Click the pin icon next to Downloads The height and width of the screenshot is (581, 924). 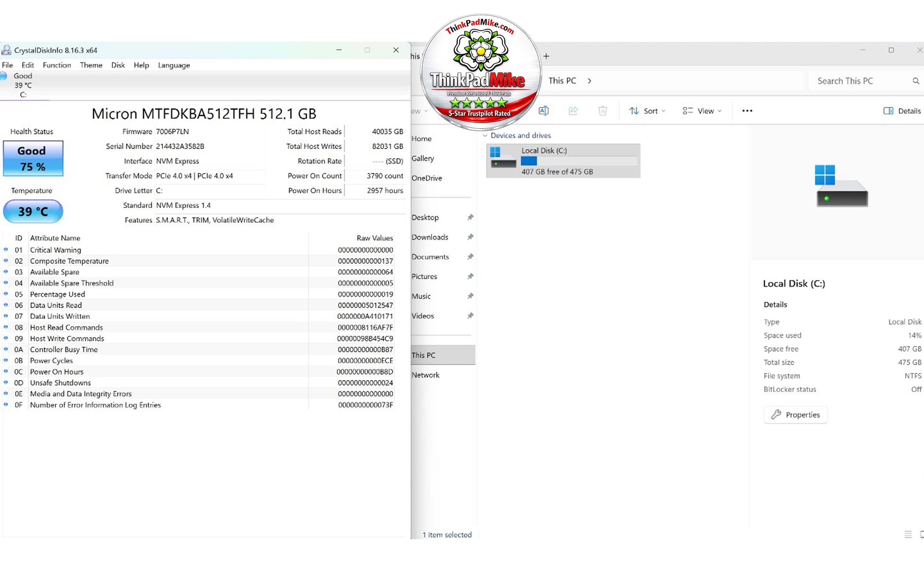470,237
